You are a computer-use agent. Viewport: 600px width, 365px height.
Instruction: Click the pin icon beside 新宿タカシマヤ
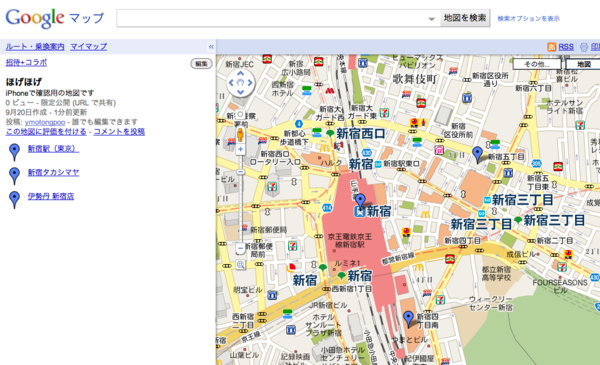[x=15, y=176]
